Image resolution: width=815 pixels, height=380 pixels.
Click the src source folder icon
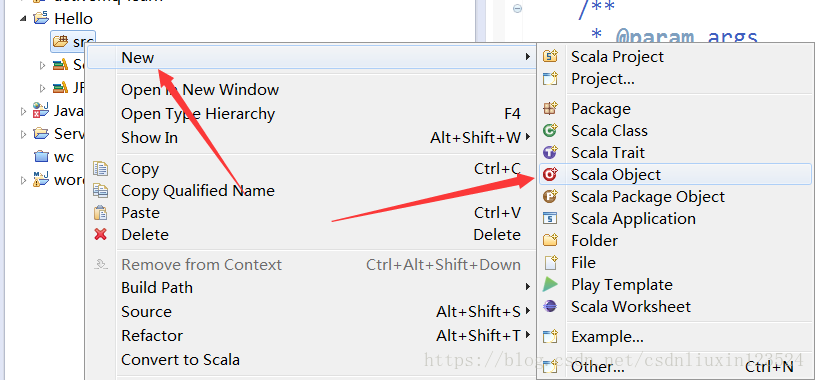coord(61,41)
